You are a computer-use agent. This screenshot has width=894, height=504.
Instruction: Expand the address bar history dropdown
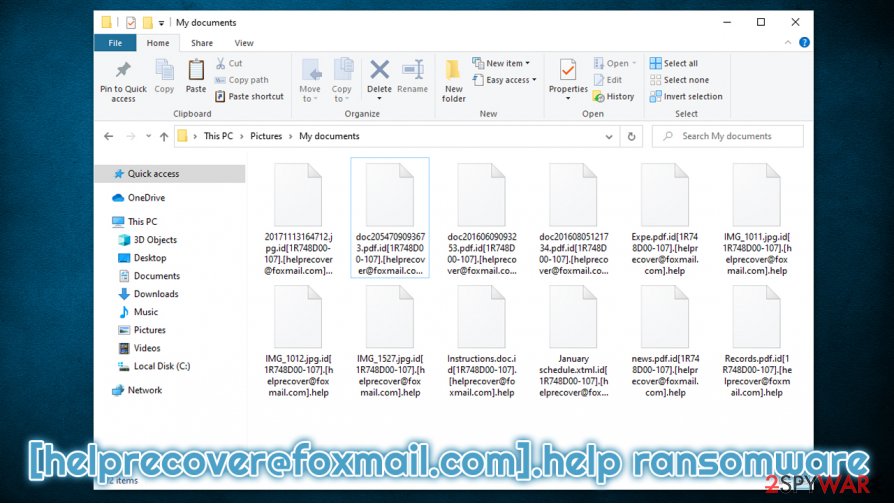click(609, 137)
